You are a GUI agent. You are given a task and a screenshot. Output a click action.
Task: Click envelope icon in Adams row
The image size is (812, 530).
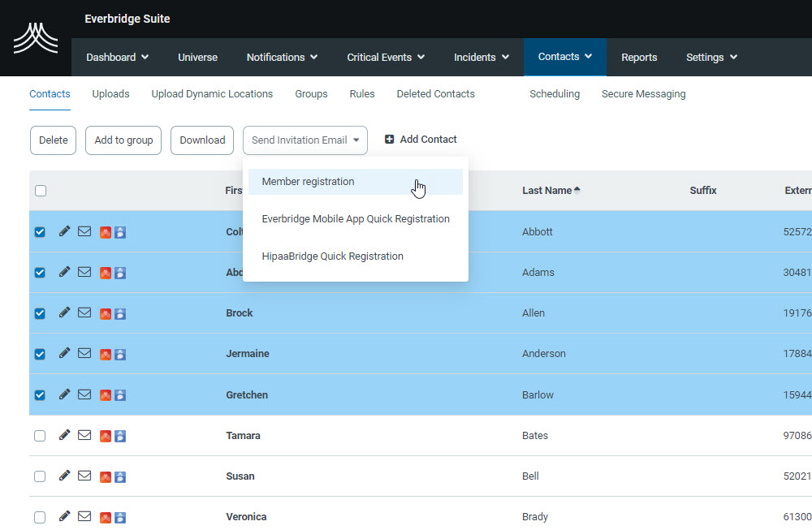[84, 272]
